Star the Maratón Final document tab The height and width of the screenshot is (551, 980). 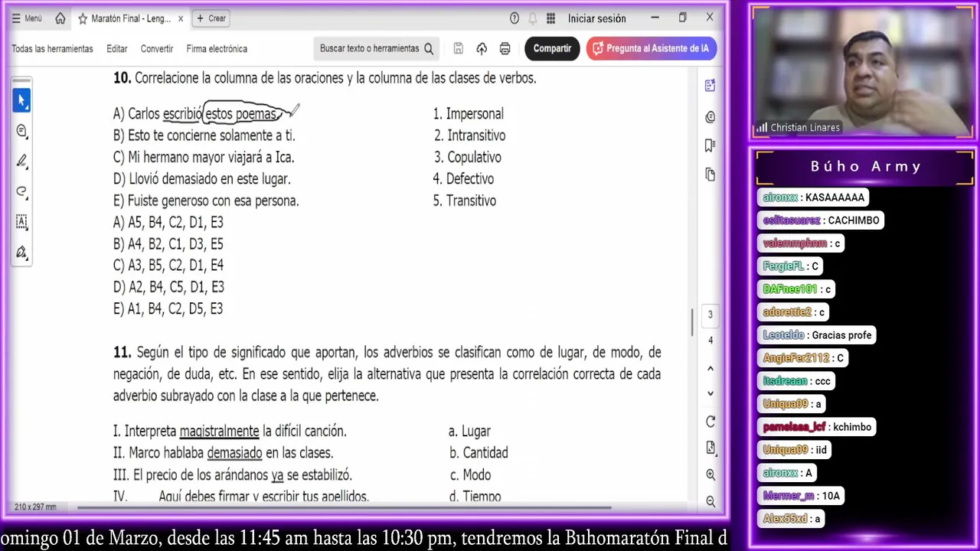83,18
